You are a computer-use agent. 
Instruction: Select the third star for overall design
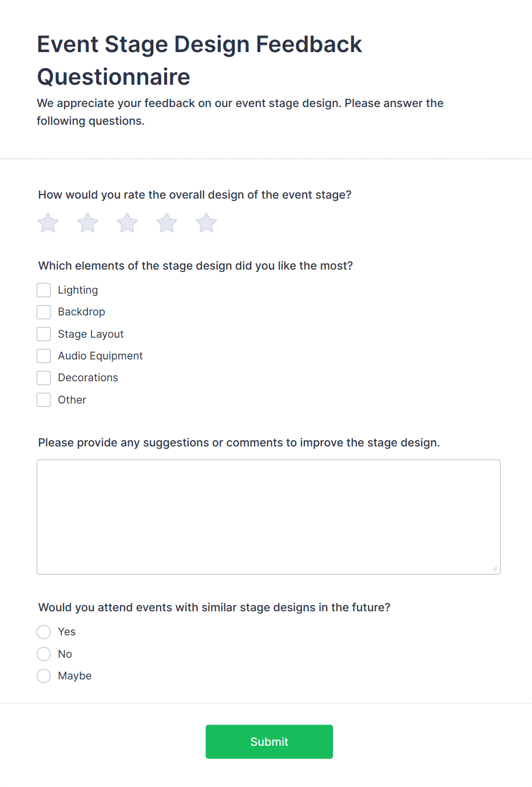126,223
